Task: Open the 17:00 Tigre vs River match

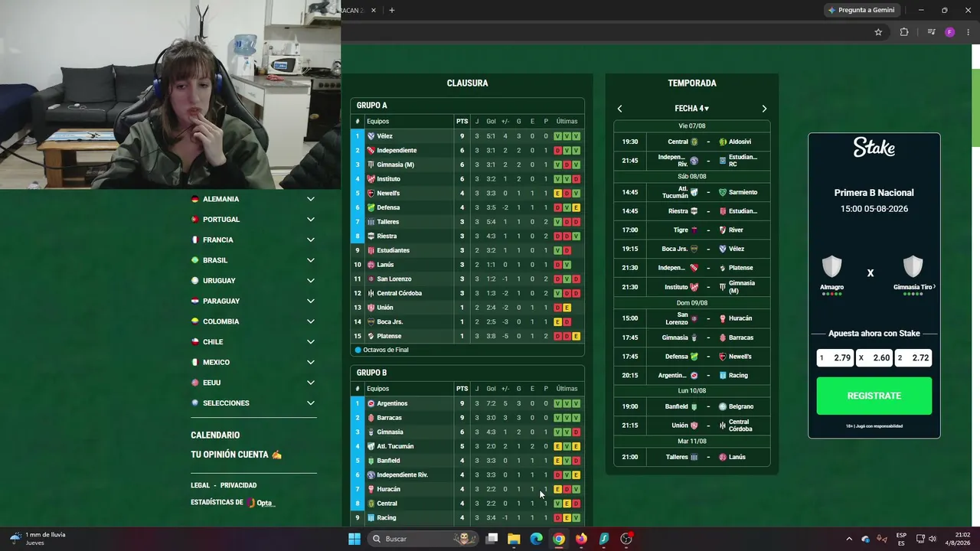Action: pyautogui.click(x=692, y=230)
